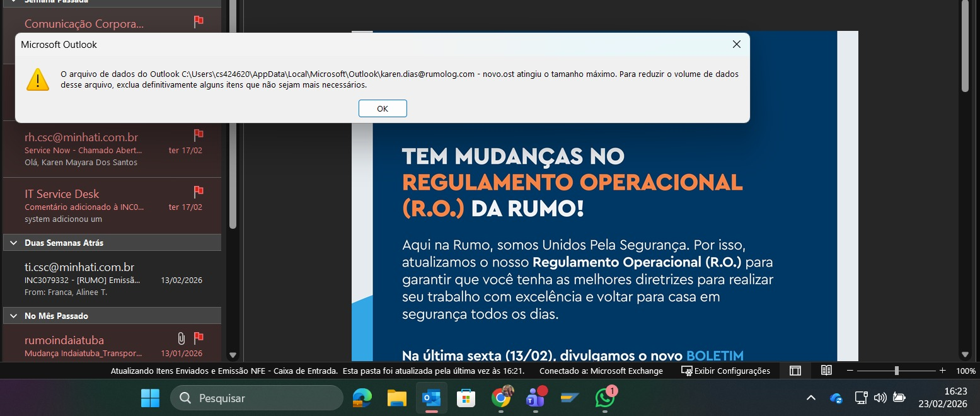Open Microsoft Teams from the taskbar

pyautogui.click(x=536, y=398)
